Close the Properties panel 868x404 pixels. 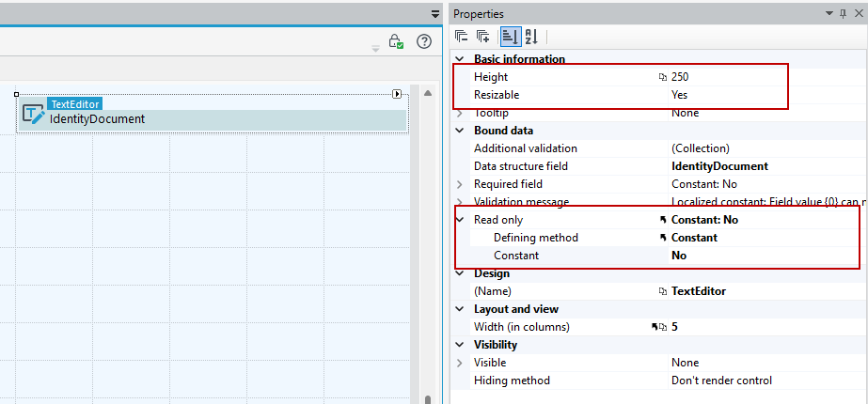(x=858, y=14)
